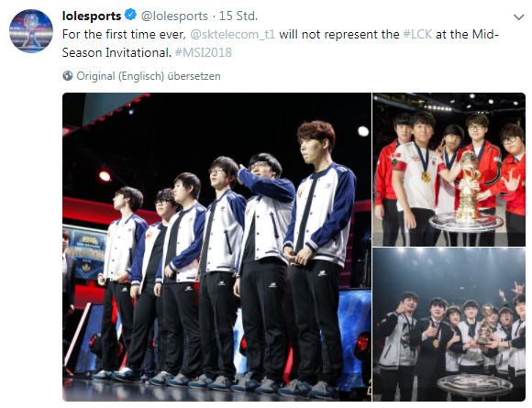Click the Season Invitational. text line
532x408 pixels.
tap(117, 52)
